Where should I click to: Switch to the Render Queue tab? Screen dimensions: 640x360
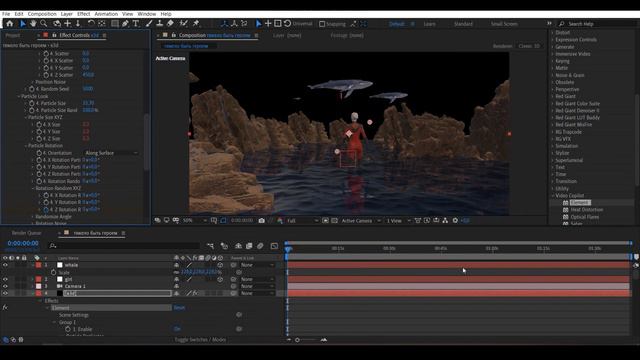[27, 233]
